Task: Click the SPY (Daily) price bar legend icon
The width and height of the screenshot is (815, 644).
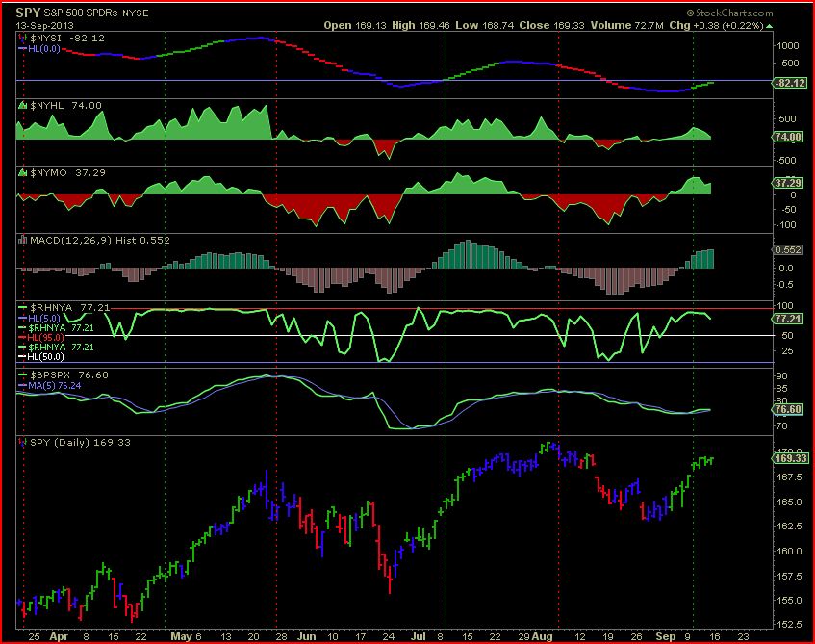Action: tap(22, 442)
